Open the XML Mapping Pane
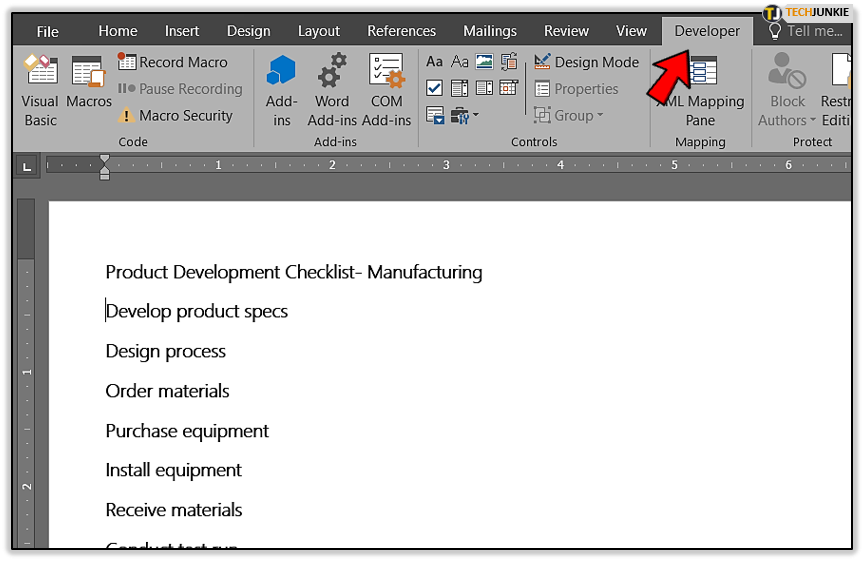864x561 pixels. [700, 90]
